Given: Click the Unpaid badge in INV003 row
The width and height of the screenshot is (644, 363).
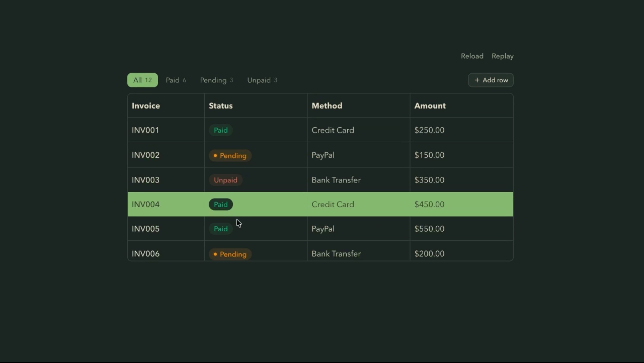Looking at the screenshot, I should pyautogui.click(x=225, y=180).
